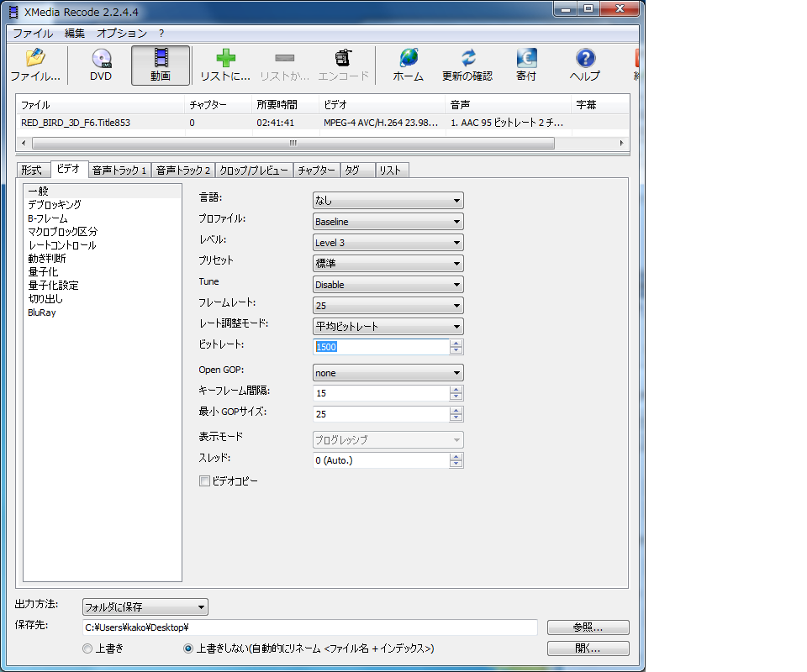Open the DVD disc toolbar icon
Screen dimensions: 807x672
[101, 58]
